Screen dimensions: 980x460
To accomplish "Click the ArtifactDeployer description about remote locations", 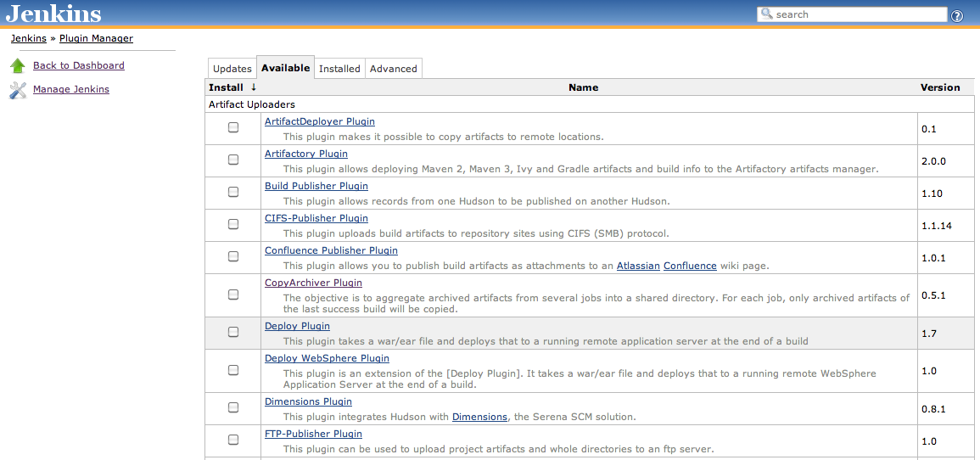I will click(x=443, y=137).
